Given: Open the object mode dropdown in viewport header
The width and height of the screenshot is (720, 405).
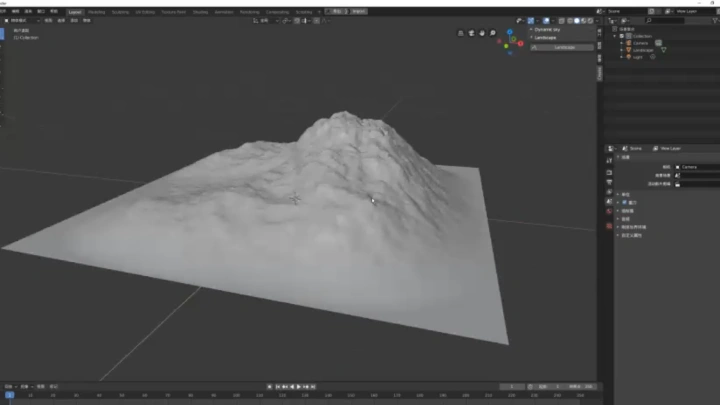Looking at the screenshot, I should [22, 21].
